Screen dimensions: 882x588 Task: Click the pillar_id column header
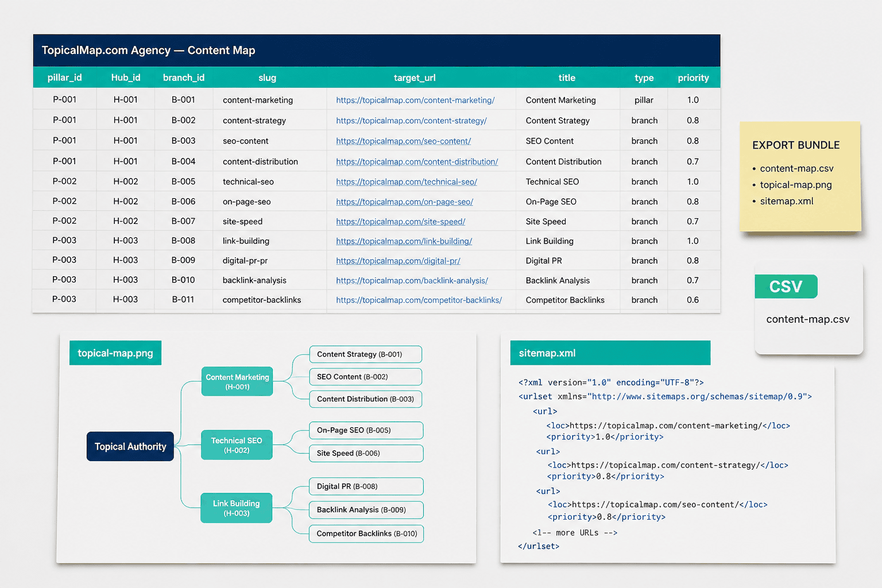click(64, 78)
